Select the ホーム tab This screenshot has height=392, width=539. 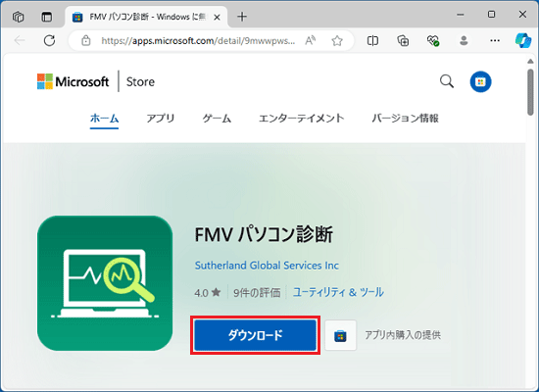click(x=104, y=119)
